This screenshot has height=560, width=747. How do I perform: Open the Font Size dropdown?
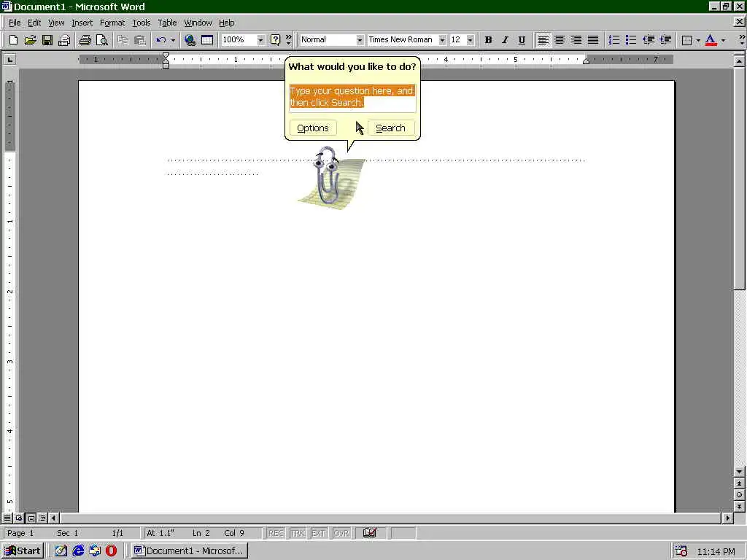click(471, 40)
